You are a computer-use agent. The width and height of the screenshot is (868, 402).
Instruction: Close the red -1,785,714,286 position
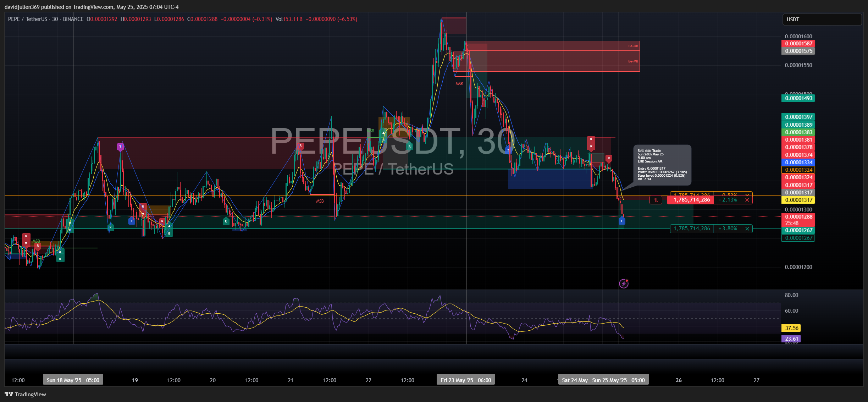747,200
